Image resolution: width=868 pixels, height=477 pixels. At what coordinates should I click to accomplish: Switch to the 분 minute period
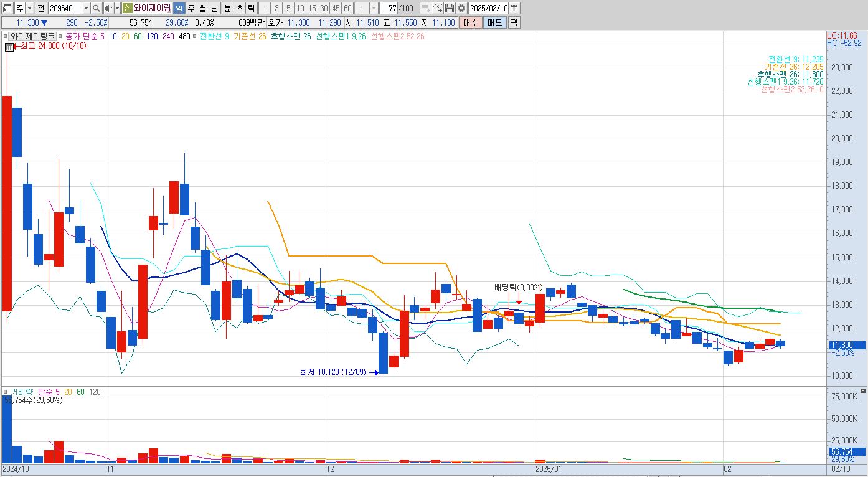(227, 8)
